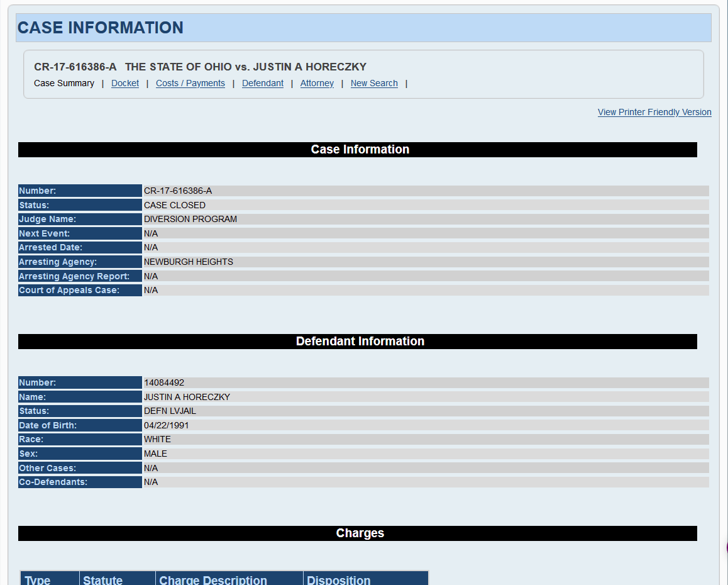Click the CASE CLOSED status value
The image size is (728, 585).
coord(175,205)
